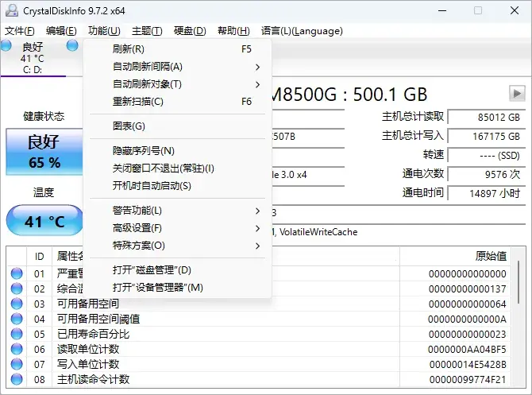The height and width of the screenshot is (395, 532).
Task: Click the status orb for attribute 05
Action: coord(17,334)
